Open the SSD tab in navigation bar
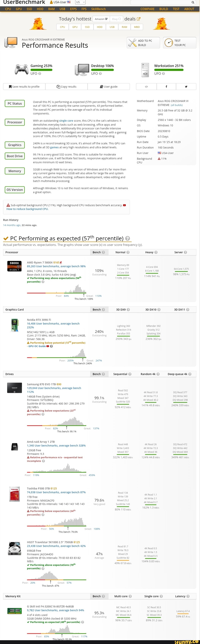The width and height of the screenshot is (200, 644). click(29, 9)
